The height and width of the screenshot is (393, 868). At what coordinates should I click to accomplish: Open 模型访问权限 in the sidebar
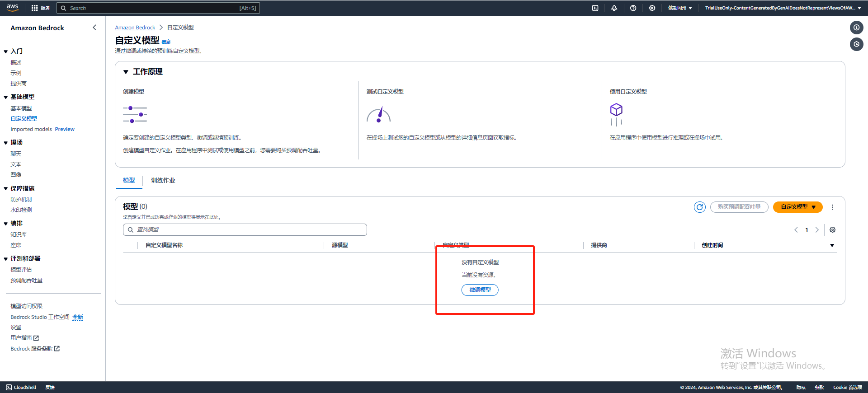(26, 306)
